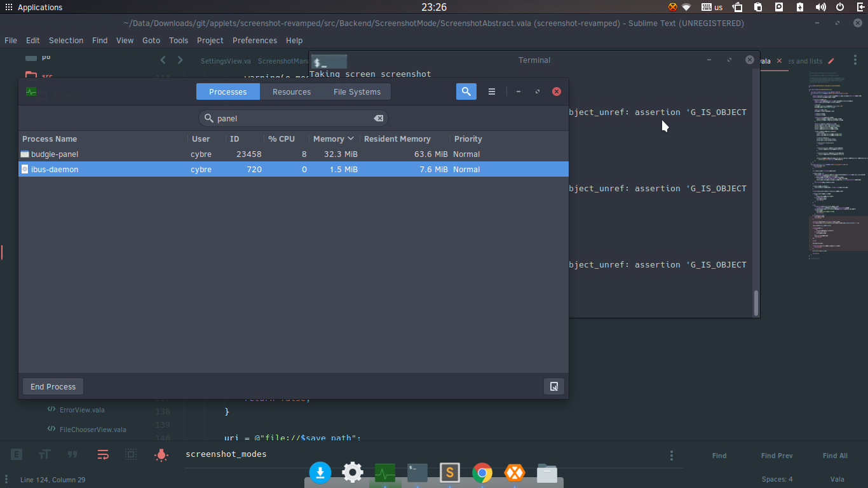Open battery indicator in top panel
868x488 pixels.
pyautogui.click(x=800, y=8)
